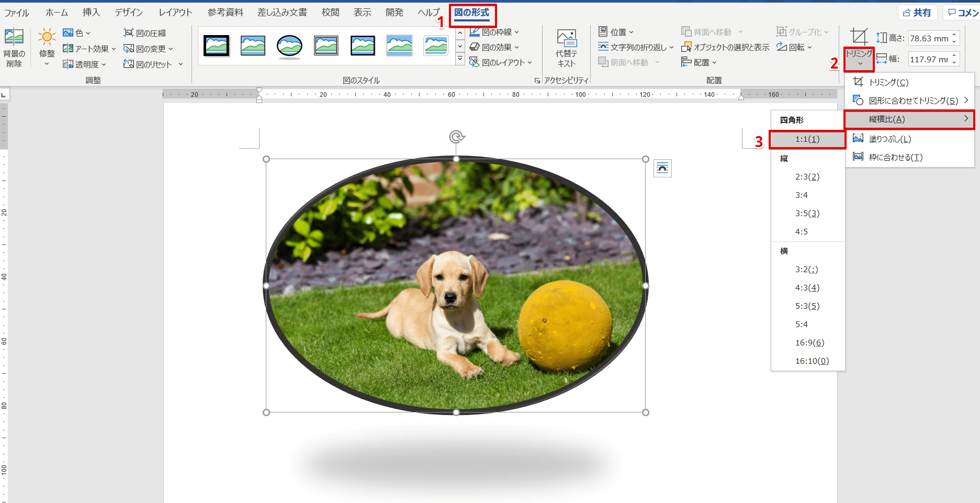Click the layout options icon beside the picture
Viewport: 980px width, 503px height.
(x=662, y=168)
